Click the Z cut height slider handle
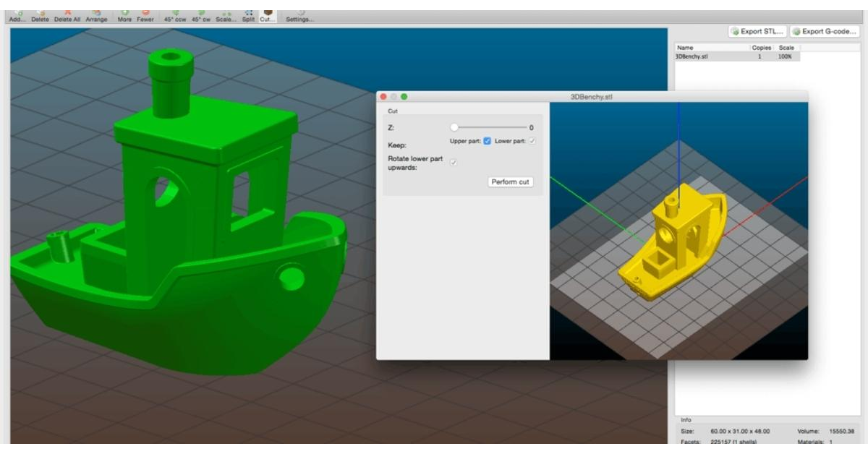 tap(454, 127)
